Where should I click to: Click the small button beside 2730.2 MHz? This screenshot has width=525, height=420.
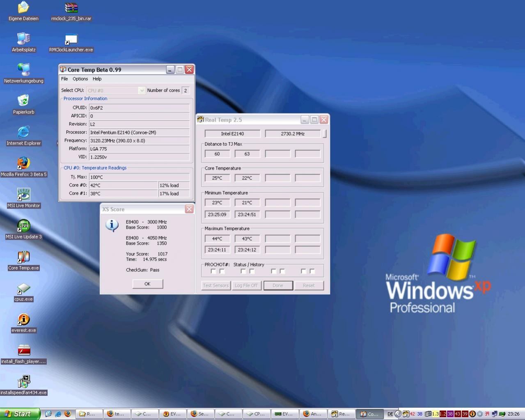coord(325,133)
